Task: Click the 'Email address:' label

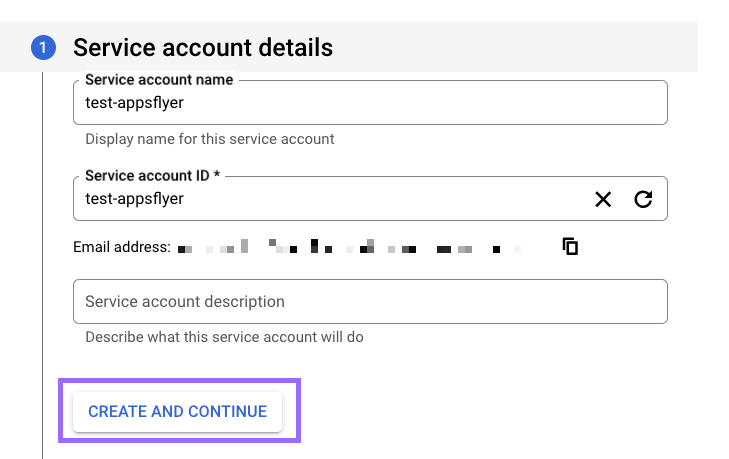Action: pos(121,247)
